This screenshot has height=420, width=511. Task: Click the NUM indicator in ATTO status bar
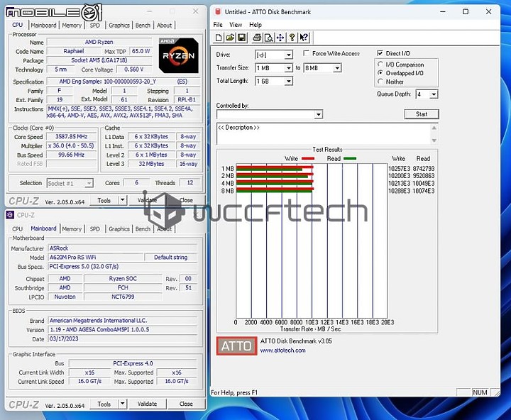480,392
